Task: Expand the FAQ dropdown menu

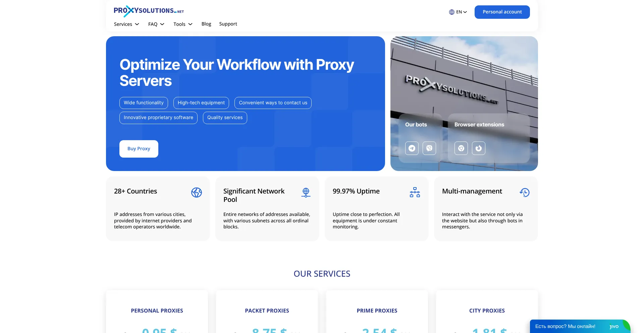Action: click(x=156, y=24)
